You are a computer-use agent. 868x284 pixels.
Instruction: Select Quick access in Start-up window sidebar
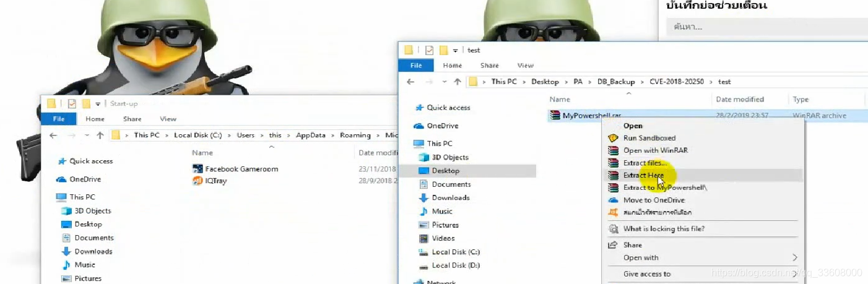[x=91, y=161]
